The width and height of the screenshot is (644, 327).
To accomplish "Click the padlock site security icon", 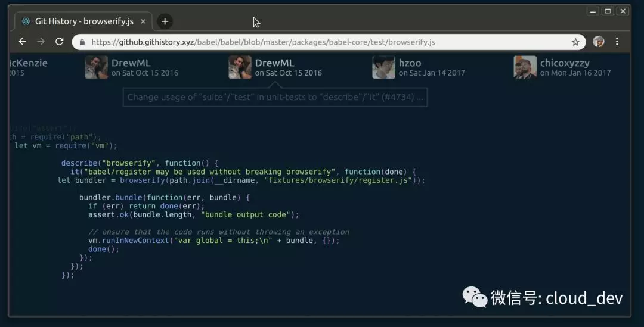I will (82, 42).
